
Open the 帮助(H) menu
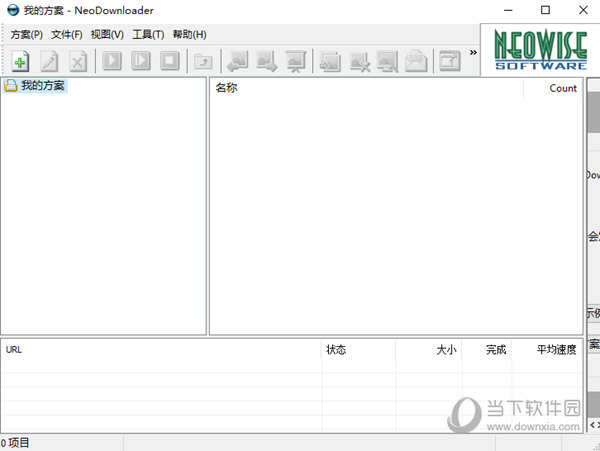tap(189, 34)
